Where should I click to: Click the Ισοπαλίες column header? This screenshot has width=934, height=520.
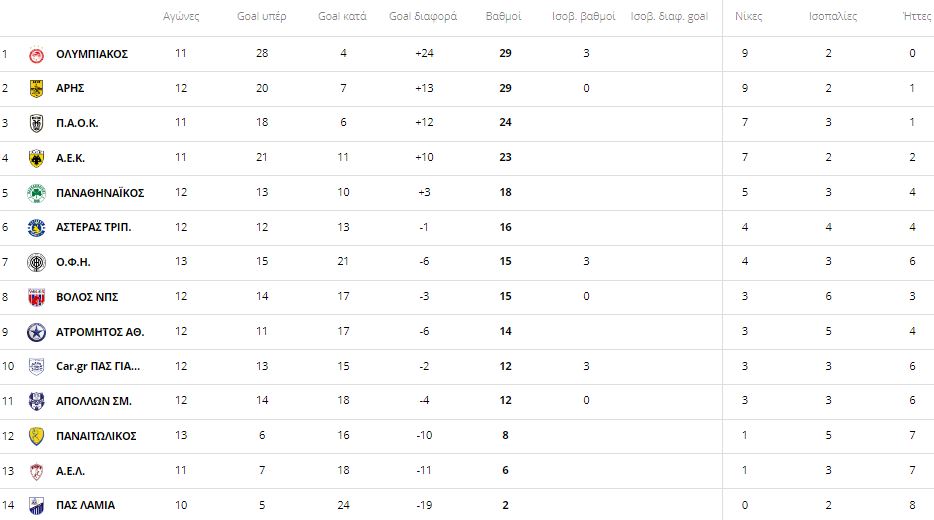(x=833, y=17)
